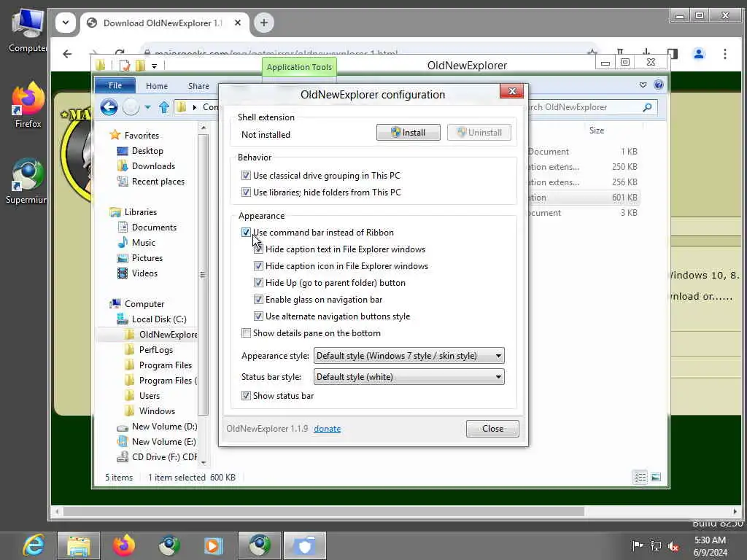Screen dimensions: 747x560
Task: Select the Application Tools contextual tab
Action: click(299, 67)
